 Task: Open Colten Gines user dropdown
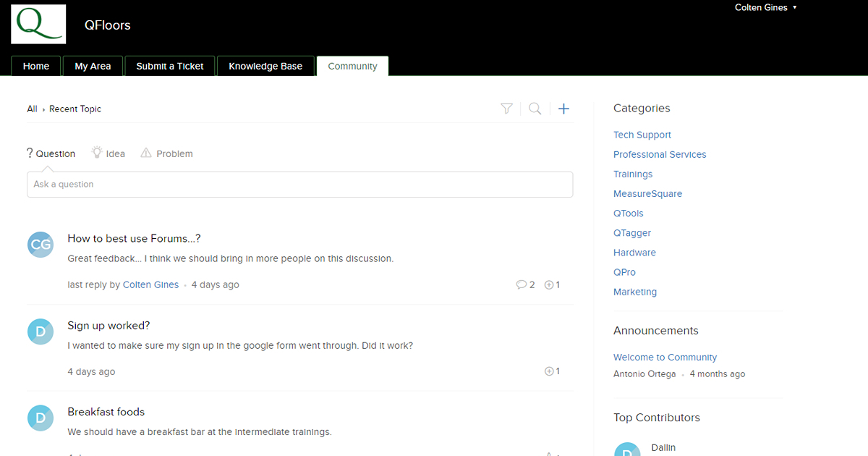766,7
